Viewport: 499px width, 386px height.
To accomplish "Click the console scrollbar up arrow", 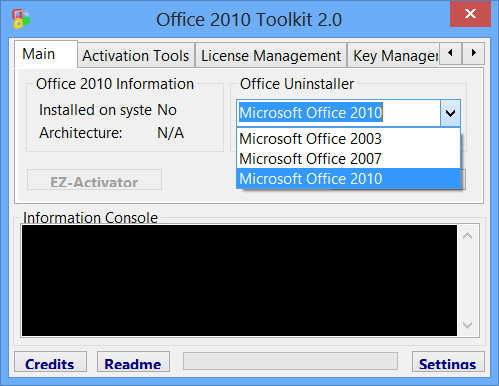I will coord(467,236).
